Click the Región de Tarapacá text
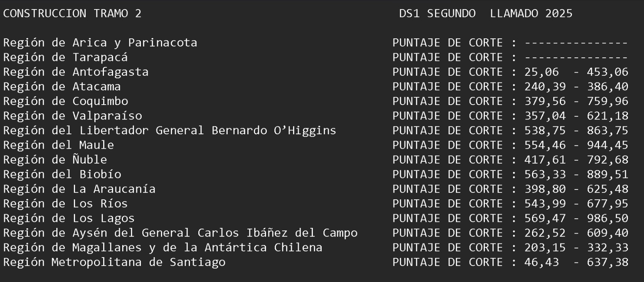The height and width of the screenshot is (282, 644). [65, 57]
